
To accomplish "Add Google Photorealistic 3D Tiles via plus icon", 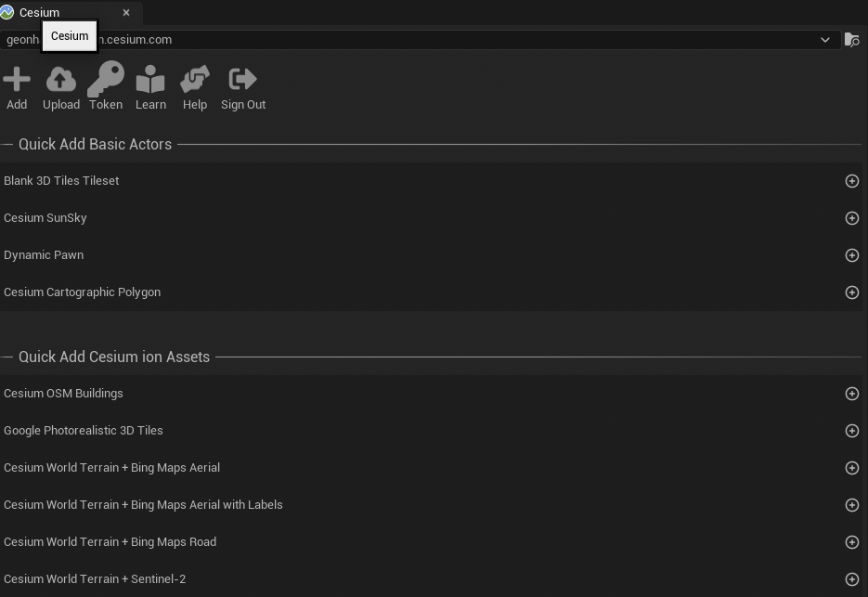I will (x=852, y=431).
